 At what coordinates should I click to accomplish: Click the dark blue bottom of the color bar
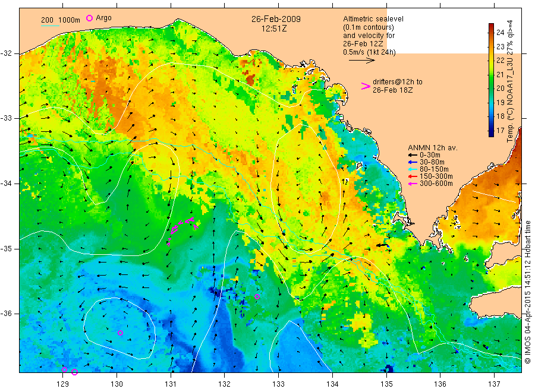click(491, 134)
